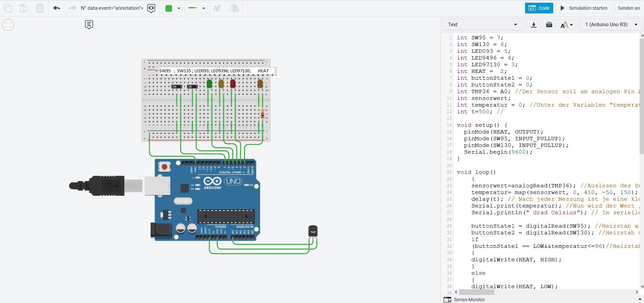Click code line 'void setup() {'
Viewport: 644px width, 303px height.
click(482, 125)
